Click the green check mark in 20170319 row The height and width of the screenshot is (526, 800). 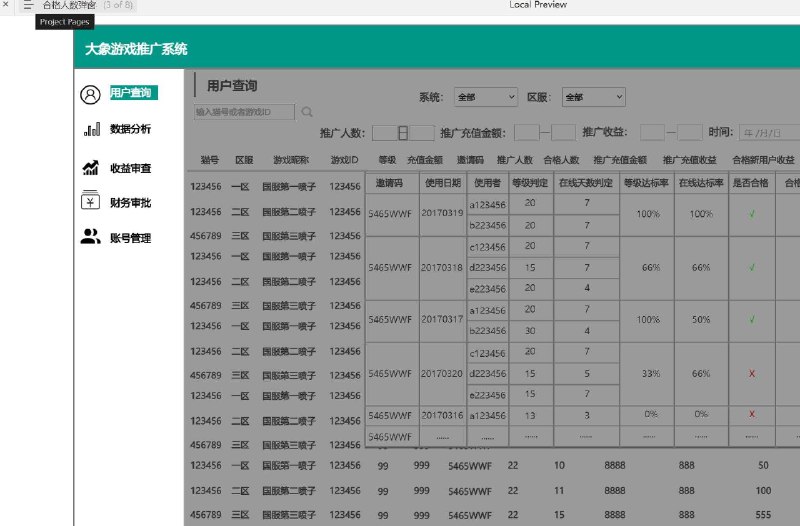click(x=752, y=214)
